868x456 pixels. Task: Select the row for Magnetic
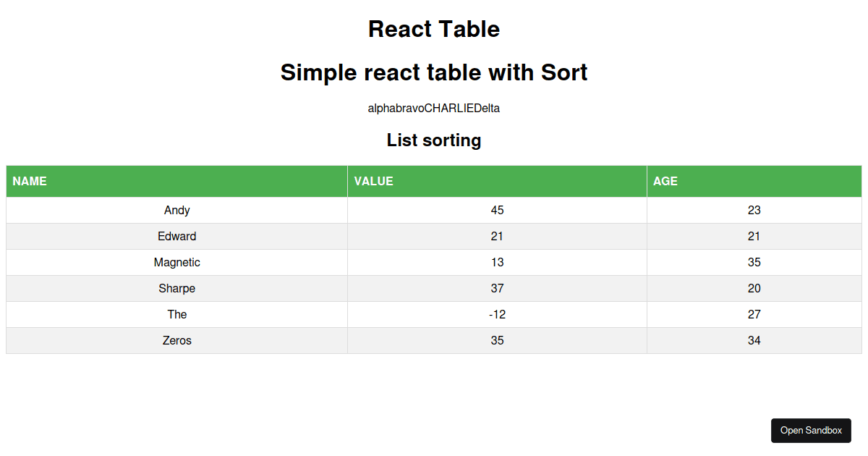(177, 262)
